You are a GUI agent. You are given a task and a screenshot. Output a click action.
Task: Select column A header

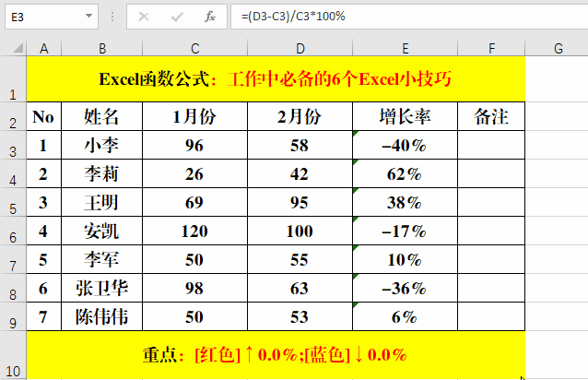tap(44, 48)
